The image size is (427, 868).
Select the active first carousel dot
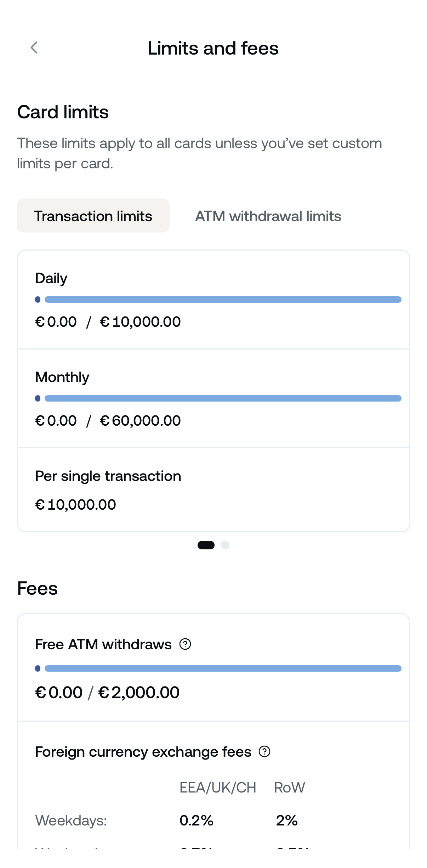206,545
